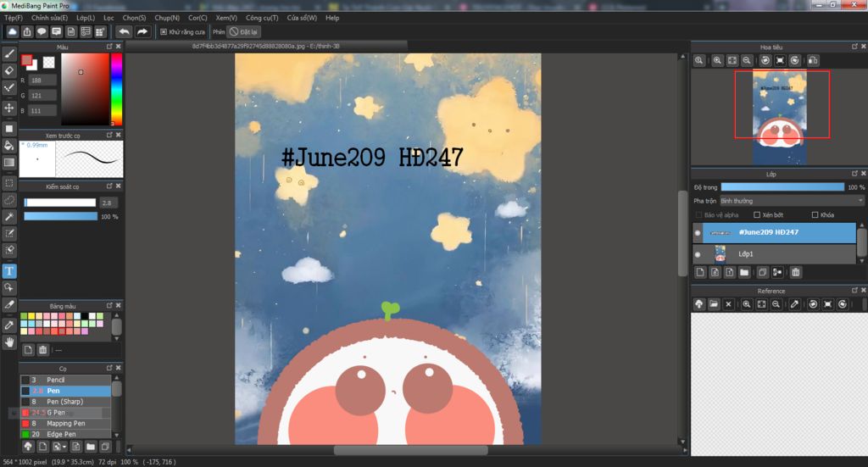868x467 pixels.
Task: Zoom out on the Navigator panel
Action: pyautogui.click(x=747, y=60)
